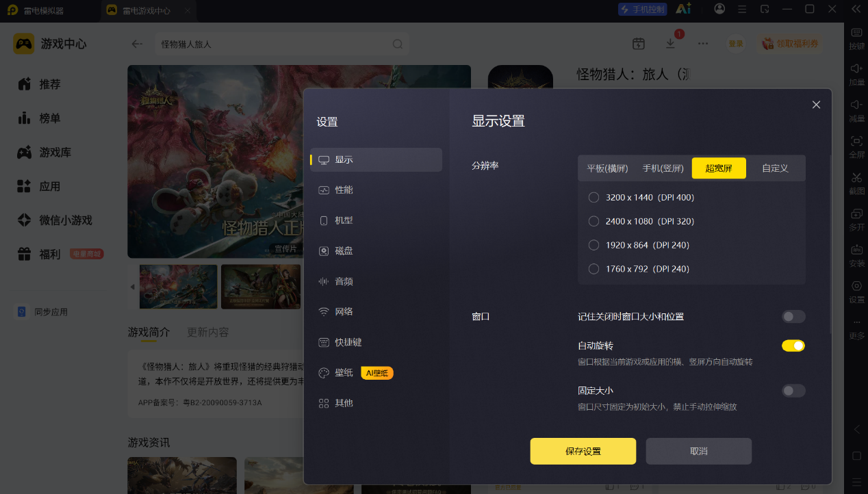Viewport: 868px width, 494px height.
Task: Switch to 自定义 resolution tab
Action: pos(775,168)
